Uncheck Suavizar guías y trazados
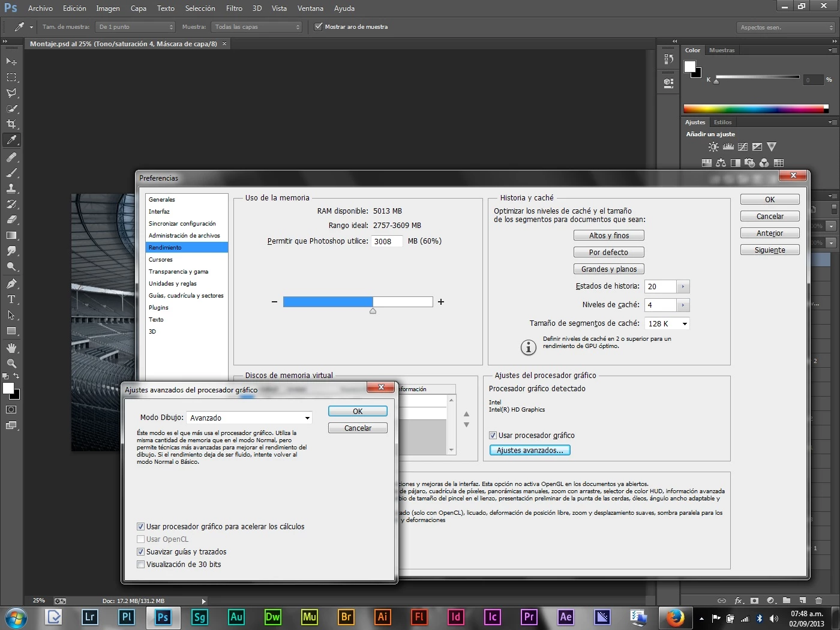The height and width of the screenshot is (630, 840). 140,552
